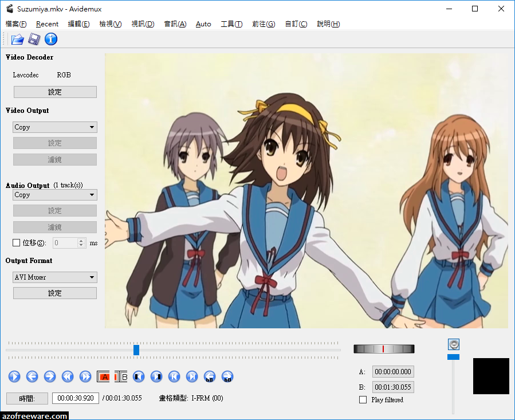The height and width of the screenshot is (420, 515).
Task: Click the Output Format 設定 button
Action: coord(55,293)
